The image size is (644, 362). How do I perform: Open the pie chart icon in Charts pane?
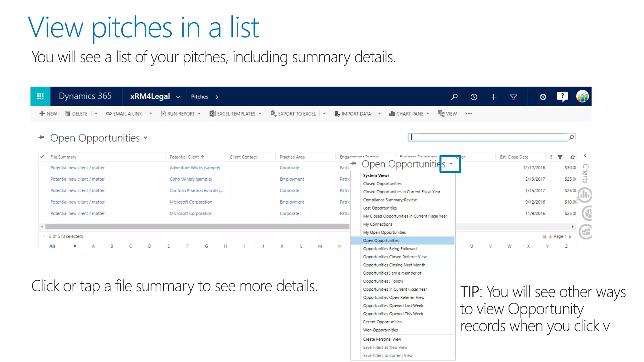(x=587, y=214)
